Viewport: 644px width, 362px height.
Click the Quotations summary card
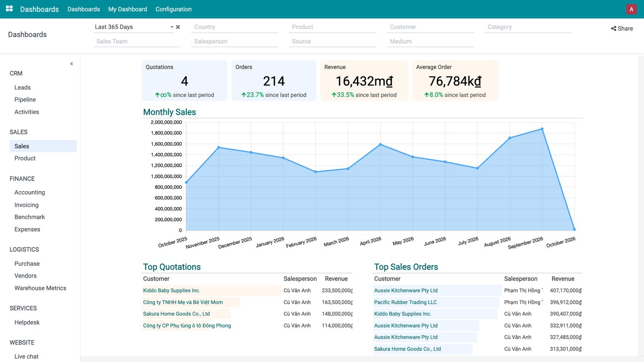pos(184,81)
